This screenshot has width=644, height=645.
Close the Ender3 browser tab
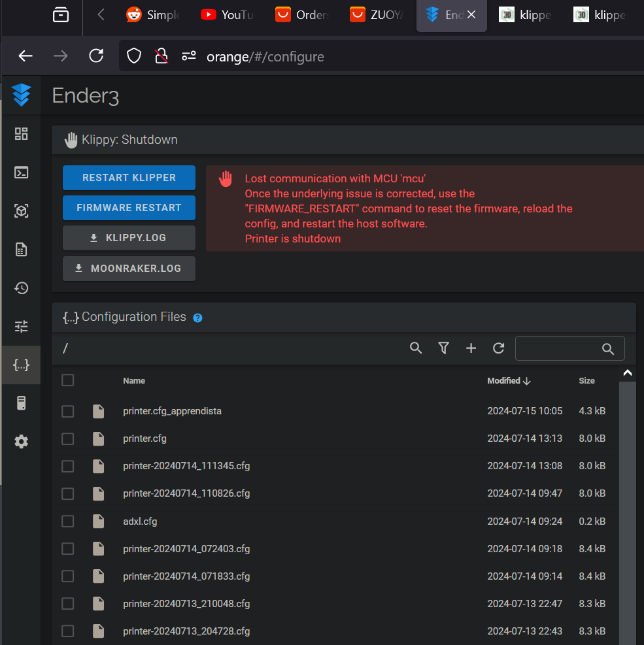tap(471, 15)
